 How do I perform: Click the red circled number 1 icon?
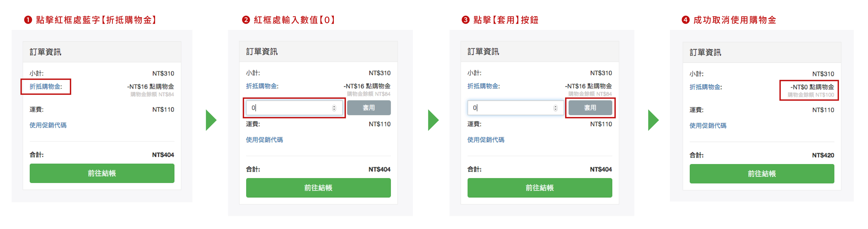[x=28, y=20]
